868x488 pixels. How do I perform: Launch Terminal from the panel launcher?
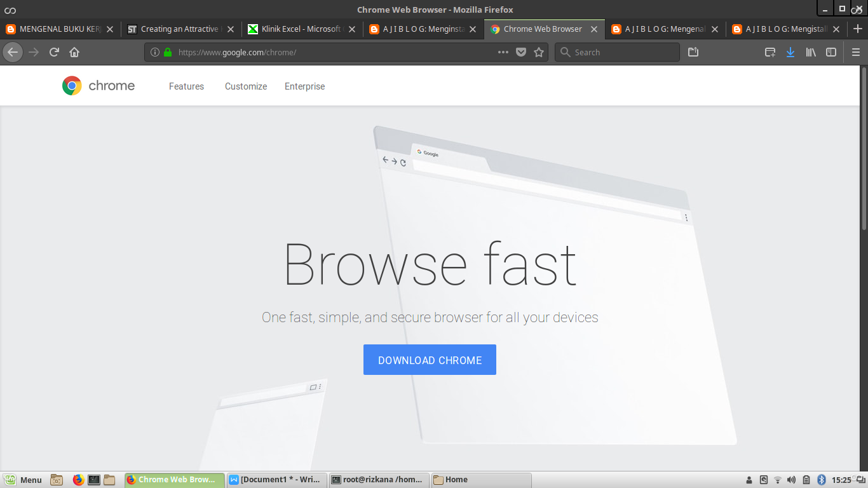coord(94,480)
